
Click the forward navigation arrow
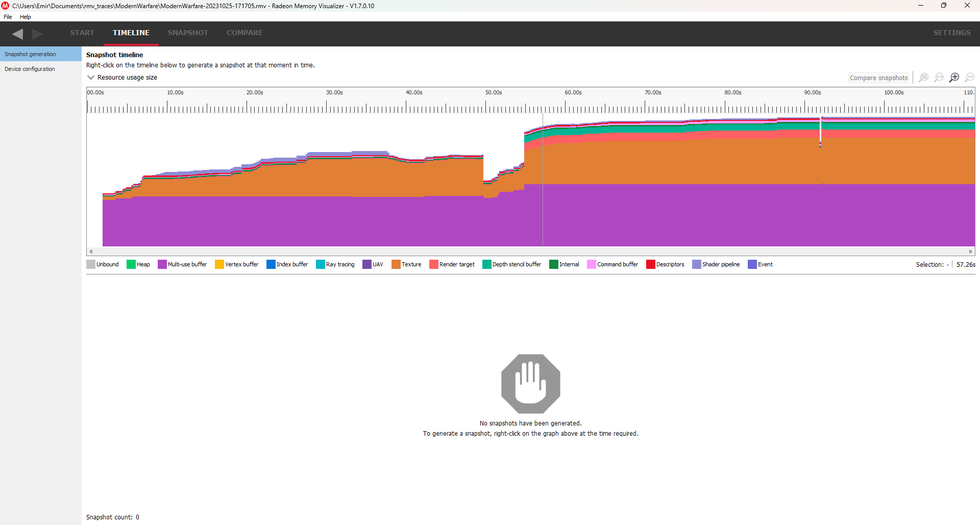click(x=37, y=34)
